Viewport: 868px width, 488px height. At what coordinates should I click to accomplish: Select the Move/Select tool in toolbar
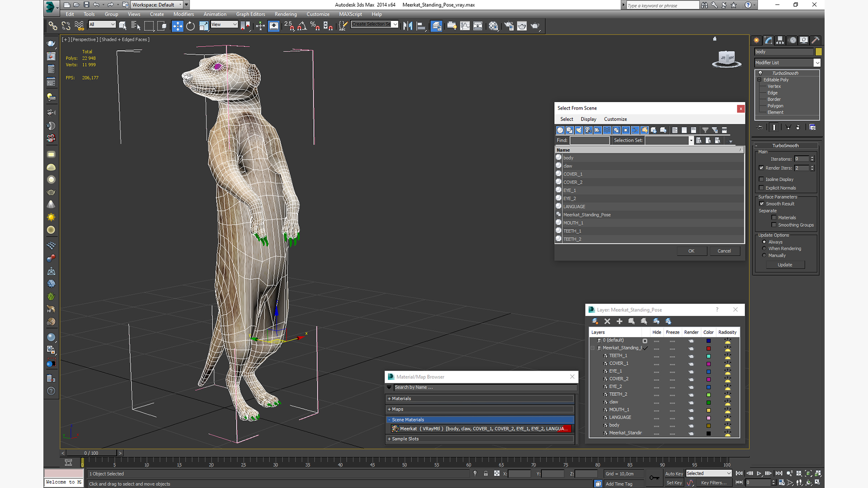click(177, 26)
